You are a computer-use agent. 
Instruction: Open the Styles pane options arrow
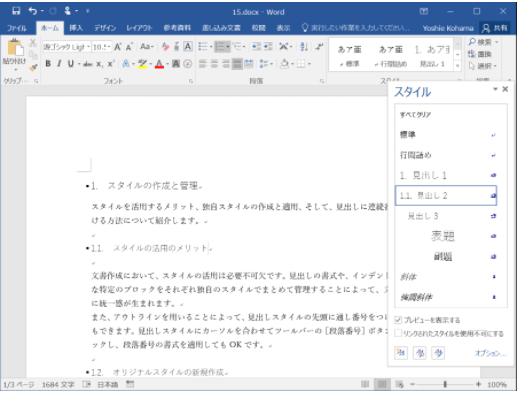pyautogui.click(x=495, y=89)
